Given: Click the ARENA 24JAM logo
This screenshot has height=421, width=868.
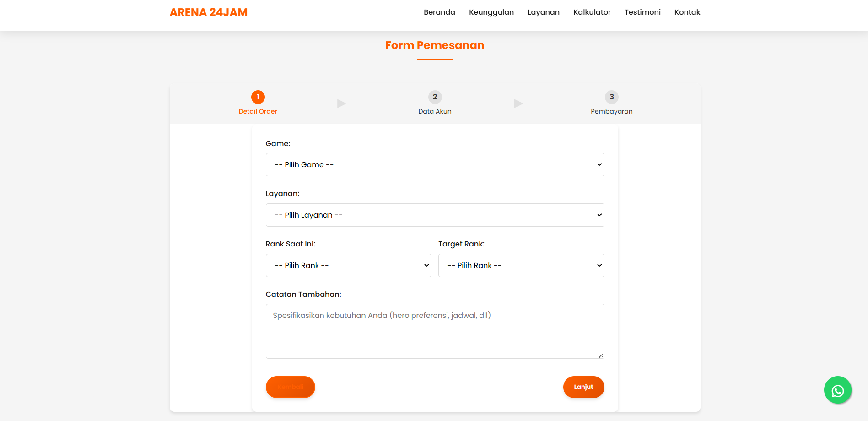Looking at the screenshot, I should click(209, 12).
